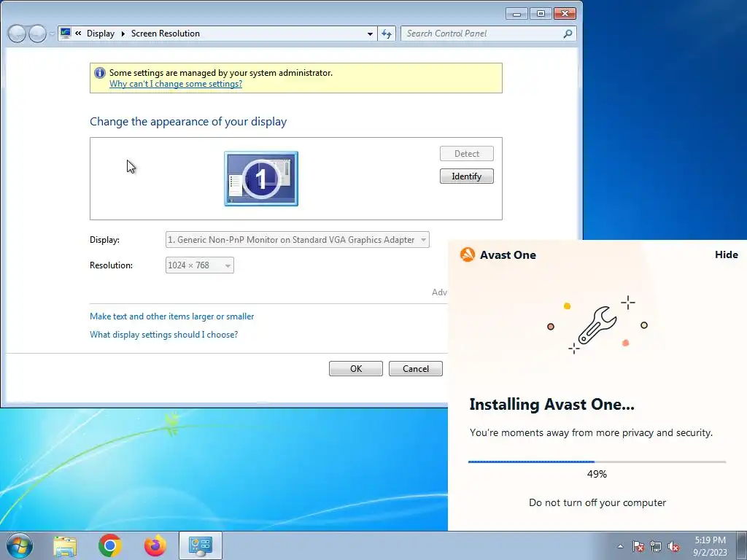Screen dimensions: 747x560
Task: Open clock showing 5:19 PM
Action: pos(710,546)
